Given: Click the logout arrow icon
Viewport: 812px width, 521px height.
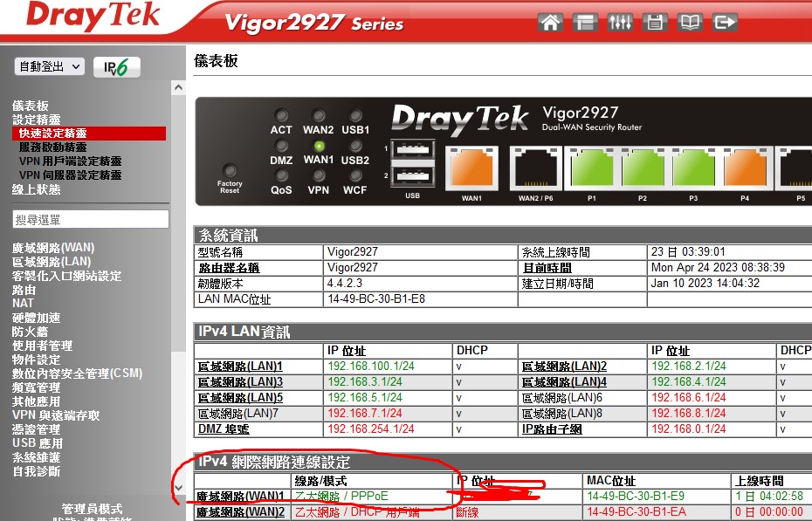Looking at the screenshot, I should tap(725, 22).
